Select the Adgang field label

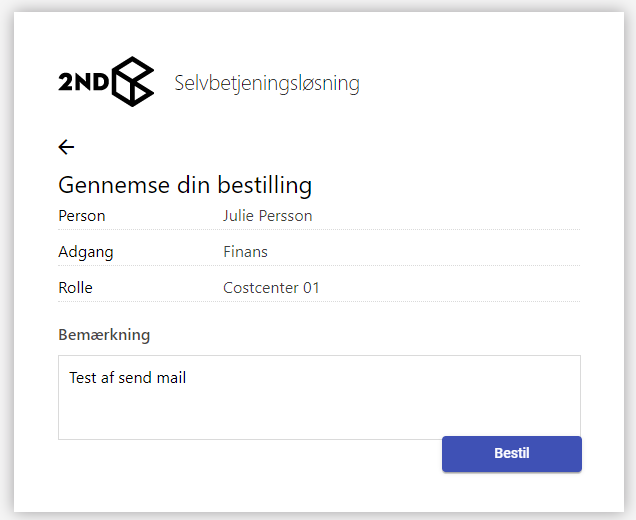(86, 252)
